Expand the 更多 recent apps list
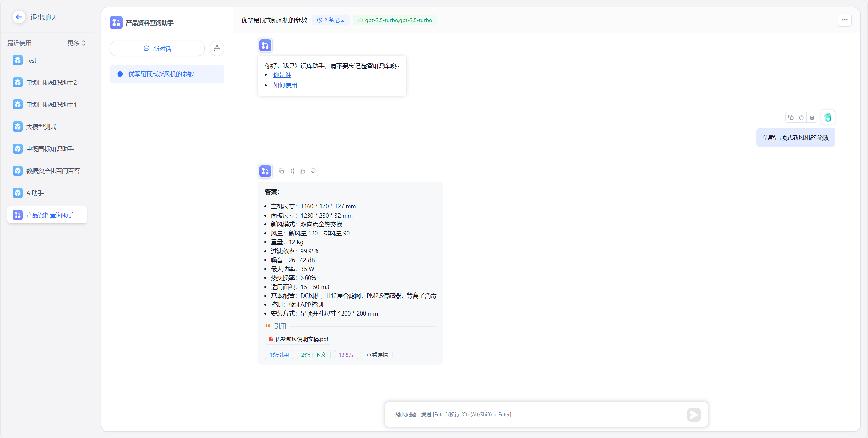The width and height of the screenshot is (868, 438). point(76,43)
